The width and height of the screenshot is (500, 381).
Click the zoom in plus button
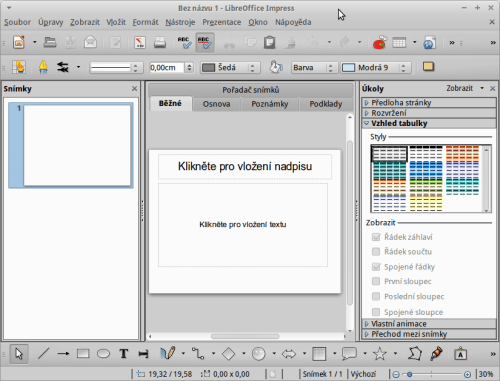tap(467, 374)
